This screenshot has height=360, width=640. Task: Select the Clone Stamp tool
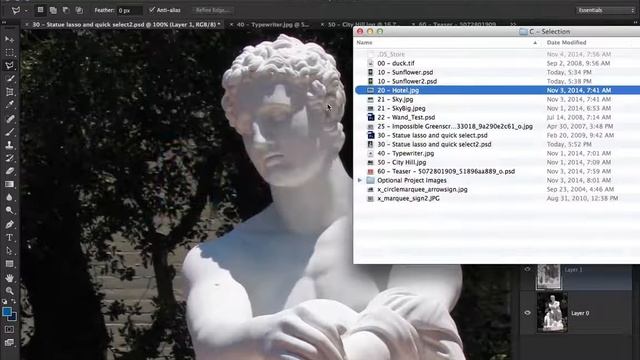9,145
